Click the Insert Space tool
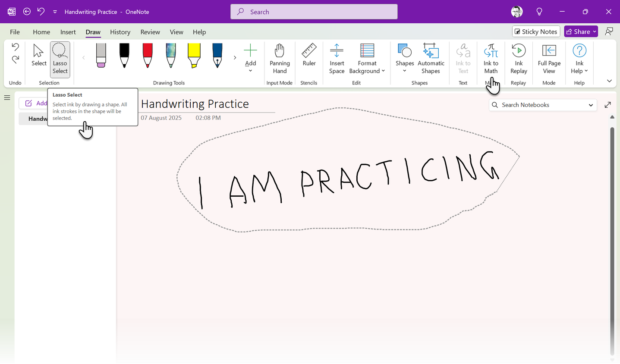This screenshot has width=620, height=364. (x=337, y=59)
